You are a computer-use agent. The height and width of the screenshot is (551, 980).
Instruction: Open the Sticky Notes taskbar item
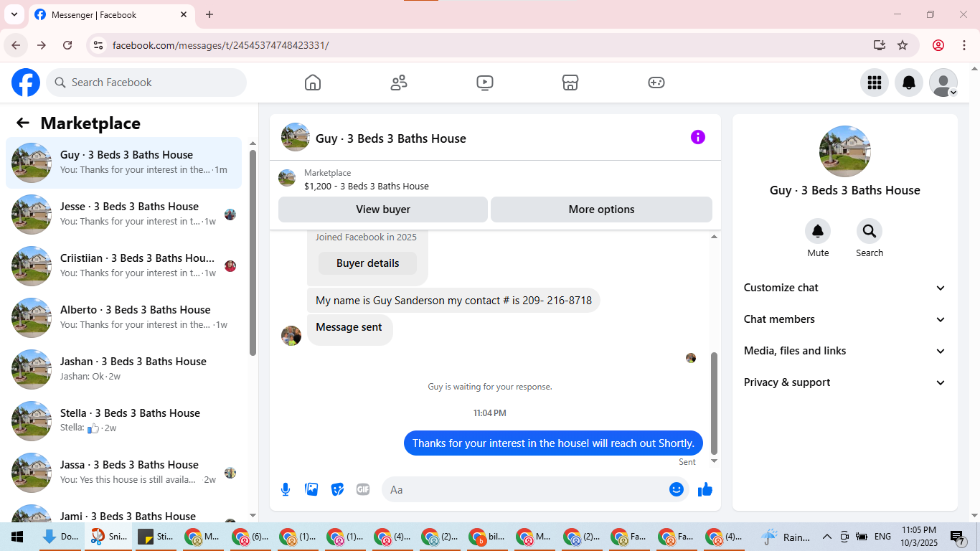(155, 537)
